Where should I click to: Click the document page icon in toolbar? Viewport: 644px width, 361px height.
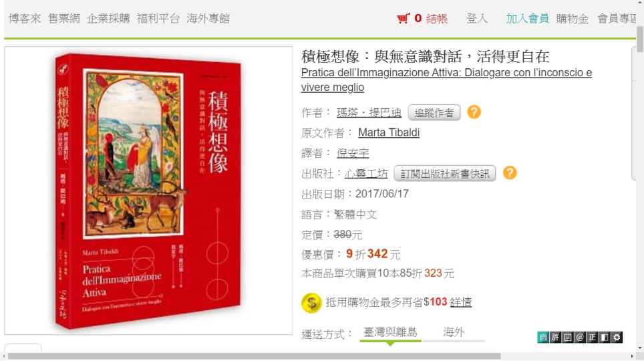click(568, 337)
